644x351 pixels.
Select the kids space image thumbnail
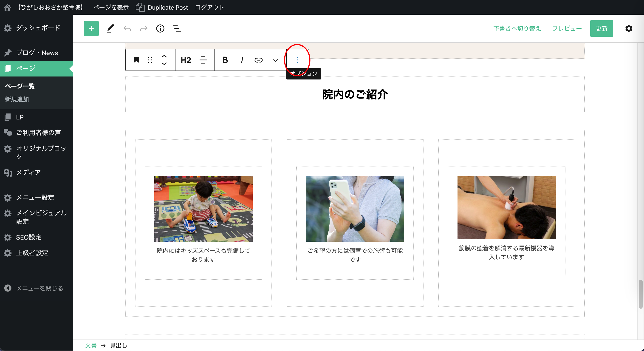pyautogui.click(x=203, y=209)
